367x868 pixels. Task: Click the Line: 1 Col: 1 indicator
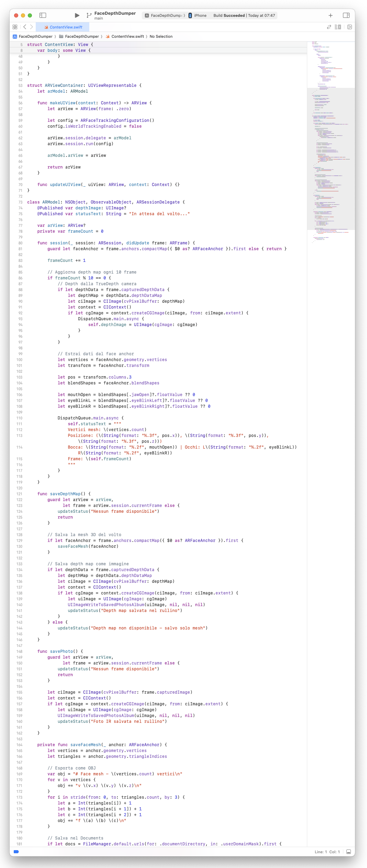tap(327, 852)
